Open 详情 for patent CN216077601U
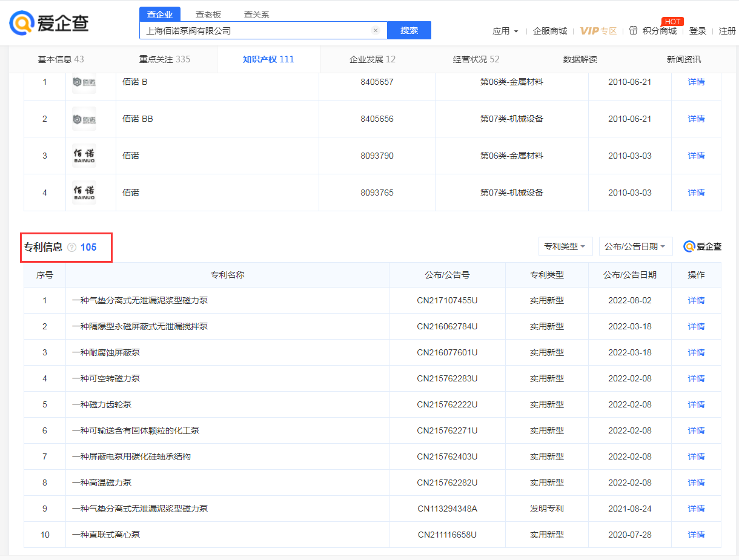The image size is (739, 560). tap(697, 352)
